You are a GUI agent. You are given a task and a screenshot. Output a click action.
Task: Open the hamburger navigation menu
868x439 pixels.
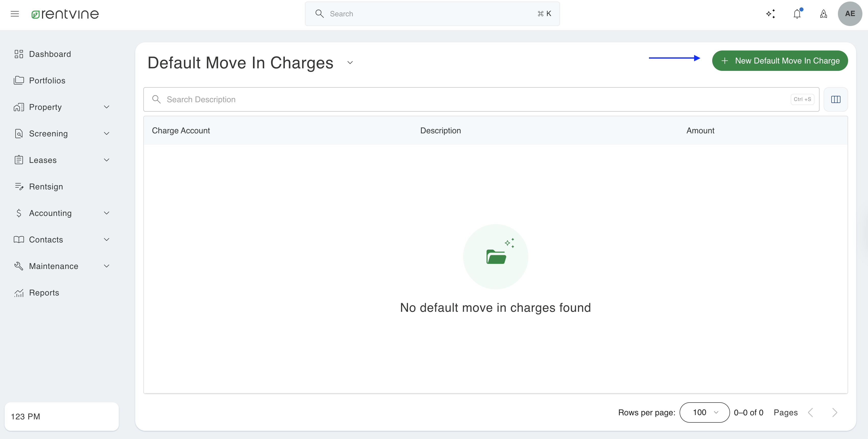(15, 14)
